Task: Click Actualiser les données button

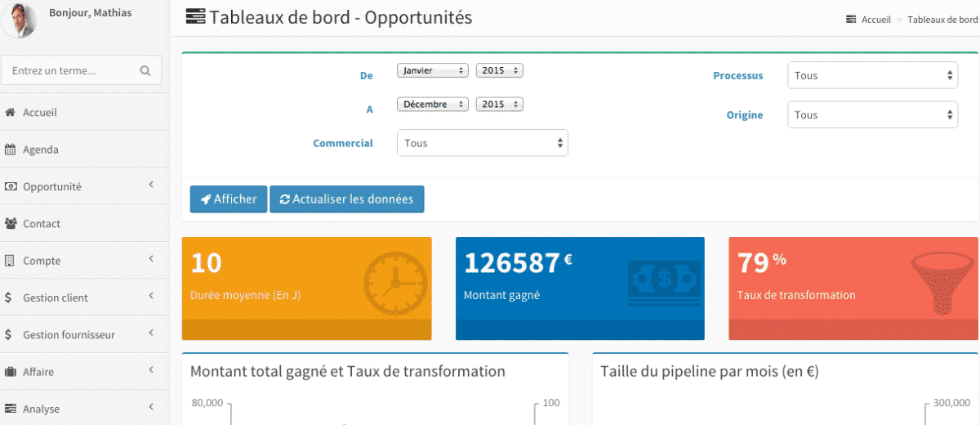Action: click(346, 199)
